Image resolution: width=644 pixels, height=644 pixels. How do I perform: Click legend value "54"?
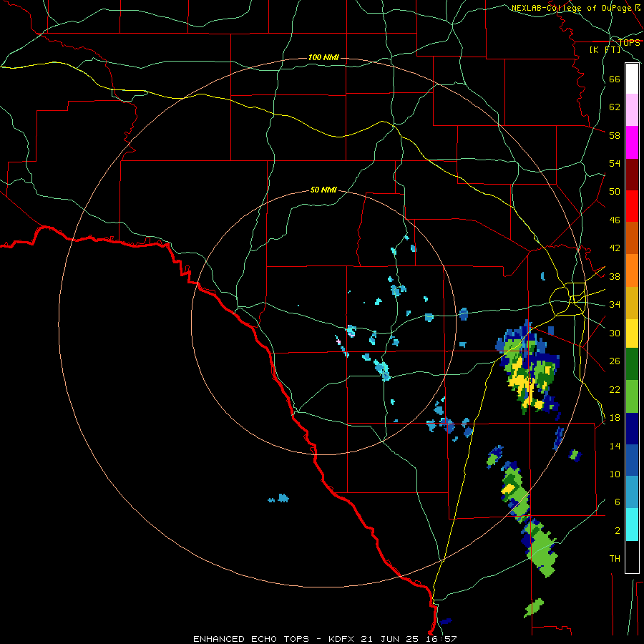(x=615, y=163)
